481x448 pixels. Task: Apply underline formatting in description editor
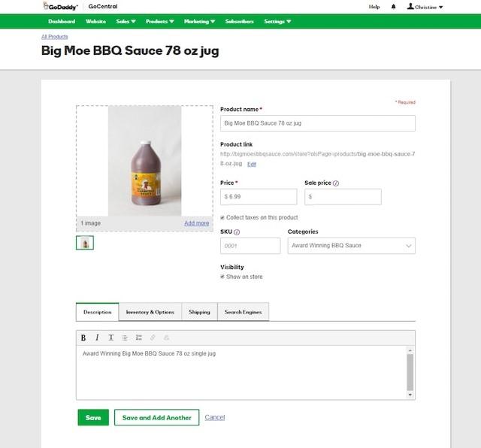click(x=110, y=338)
